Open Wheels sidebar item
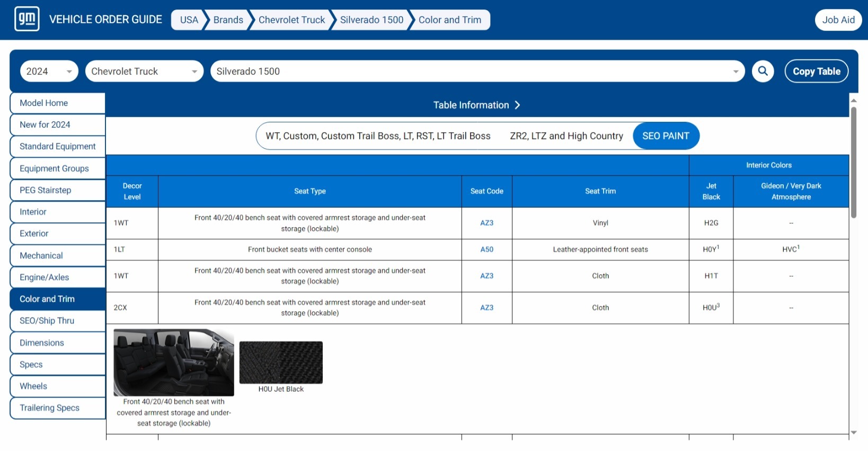The image size is (868, 451). tap(58, 386)
